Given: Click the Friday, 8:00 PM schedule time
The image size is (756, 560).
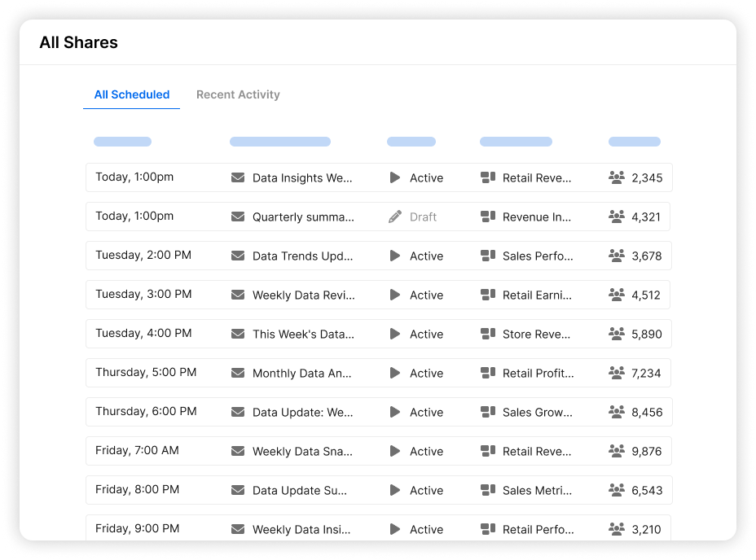Looking at the screenshot, I should (137, 489).
